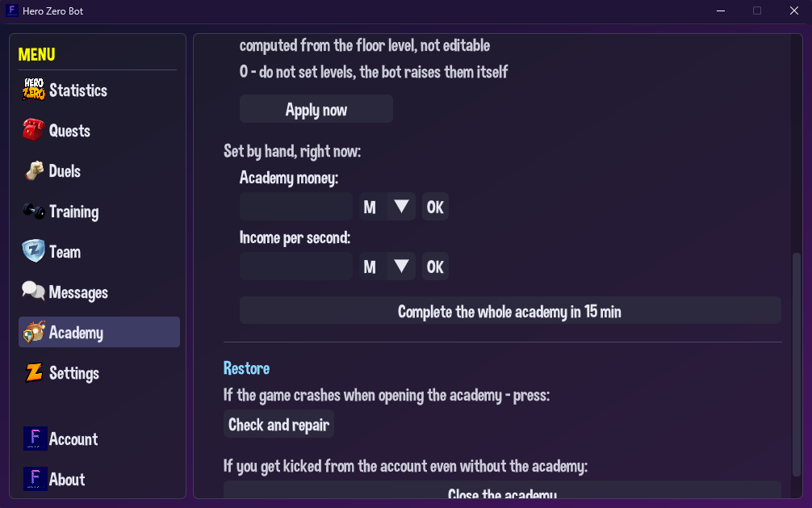Open Statistics via the Hero Zero logo icon
This screenshot has width=812, height=508.
pos(34,90)
